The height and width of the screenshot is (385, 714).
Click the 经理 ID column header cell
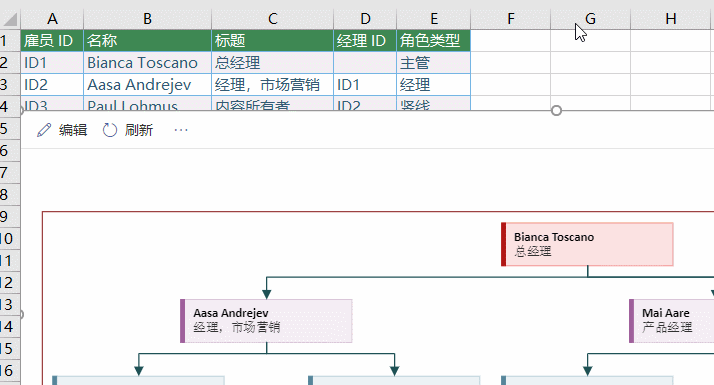click(365, 41)
